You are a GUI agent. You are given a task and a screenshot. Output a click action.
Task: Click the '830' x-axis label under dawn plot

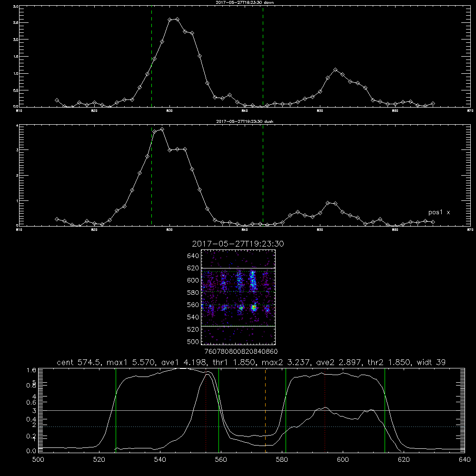169,111
